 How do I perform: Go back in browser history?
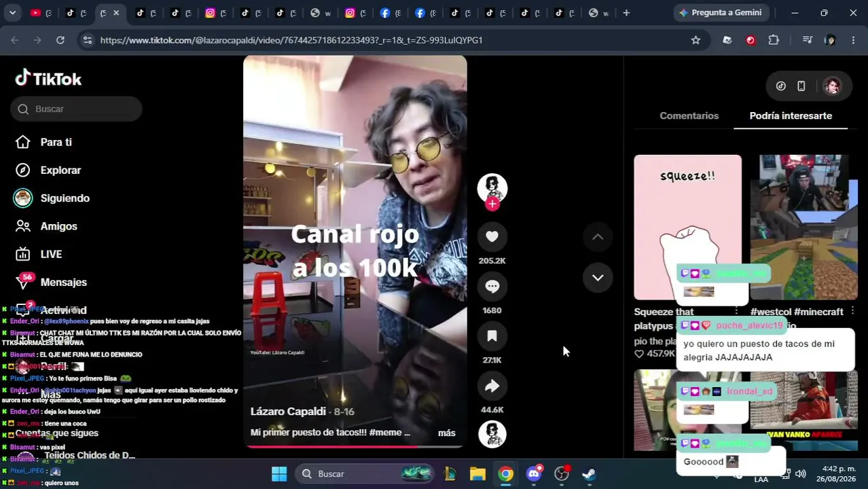(15, 40)
